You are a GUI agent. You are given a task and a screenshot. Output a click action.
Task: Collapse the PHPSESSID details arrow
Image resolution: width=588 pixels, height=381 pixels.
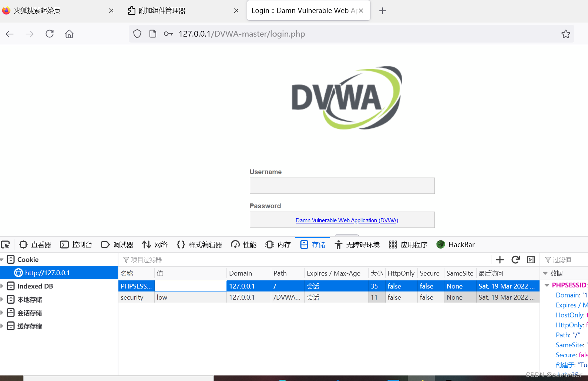point(547,285)
